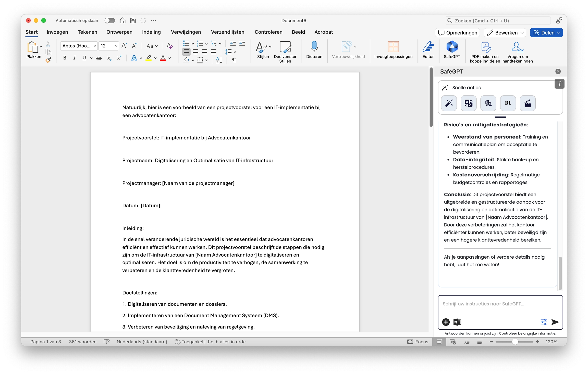Open the font name dropdown
The height and width of the screenshot is (374, 588).
coord(95,46)
